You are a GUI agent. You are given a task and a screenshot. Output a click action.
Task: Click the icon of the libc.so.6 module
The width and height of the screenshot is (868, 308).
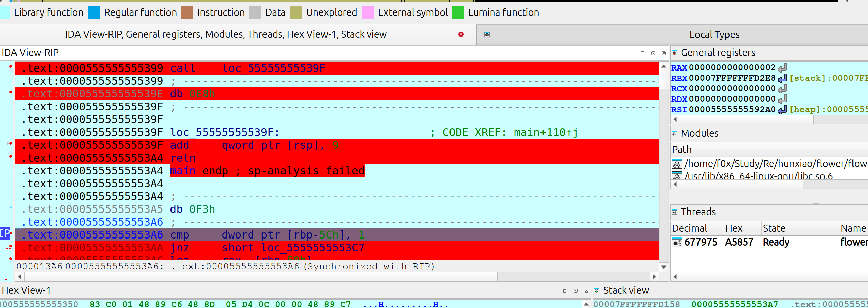(x=677, y=175)
